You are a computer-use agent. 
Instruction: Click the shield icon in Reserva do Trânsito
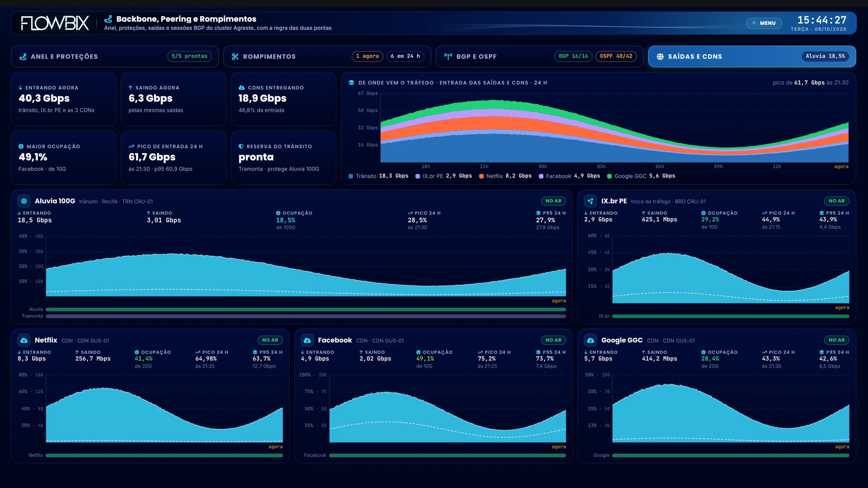(x=241, y=146)
